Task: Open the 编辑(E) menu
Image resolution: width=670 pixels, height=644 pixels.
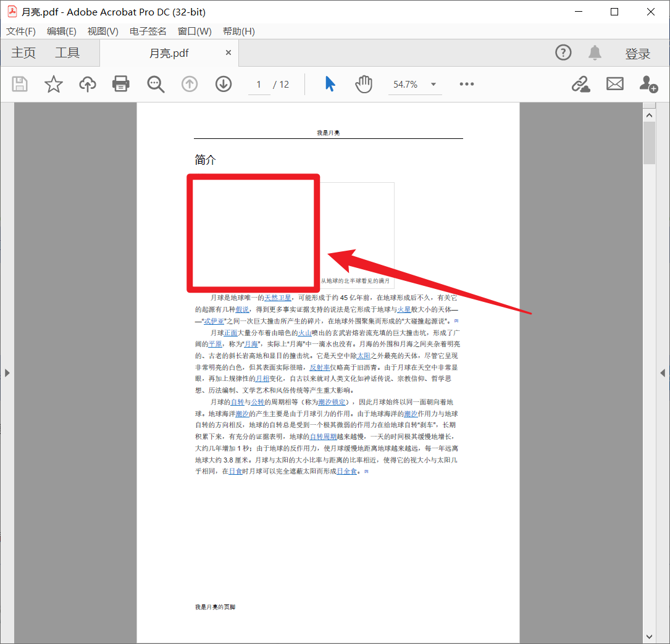Action: pyautogui.click(x=62, y=31)
